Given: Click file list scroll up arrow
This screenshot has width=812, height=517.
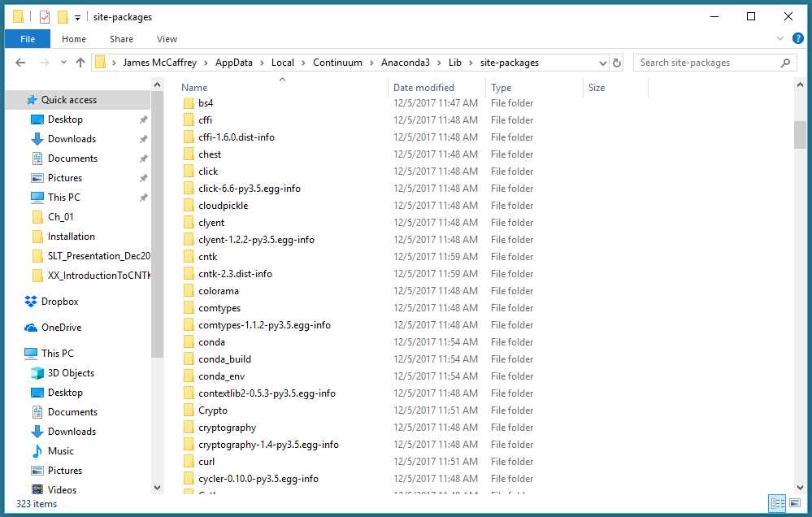Looking at the screenshot, I should tap(800, 85).
